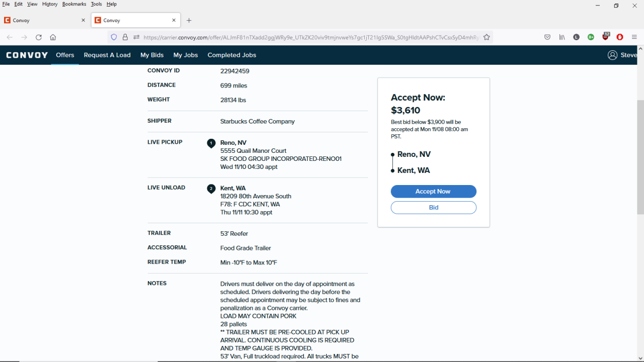Click unload address 18209 80th Avenue South

pyautogui.click(x=256, y=197)
